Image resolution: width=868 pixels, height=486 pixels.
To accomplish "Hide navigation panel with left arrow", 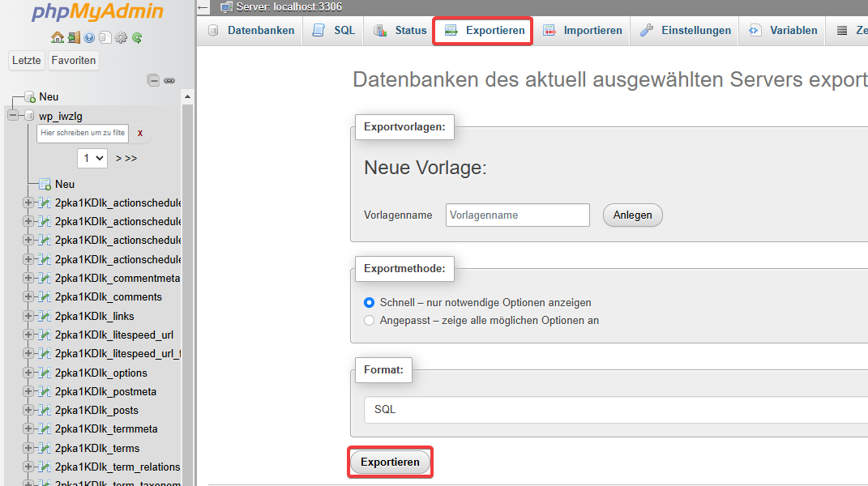I will (203, 8).
